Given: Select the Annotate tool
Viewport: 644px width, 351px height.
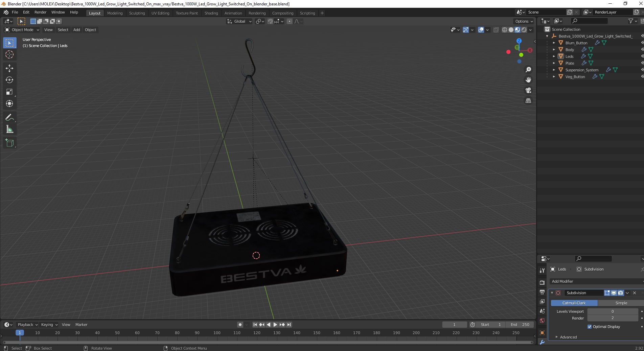Looking at the screenshot, I should pos(9,118).
